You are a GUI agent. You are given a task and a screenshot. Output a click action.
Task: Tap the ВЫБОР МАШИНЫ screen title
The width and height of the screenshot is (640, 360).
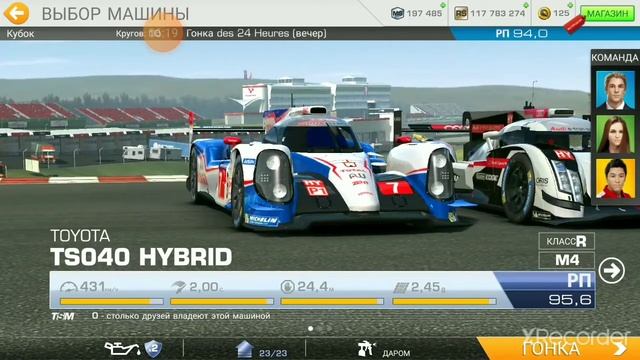(116, 14)
